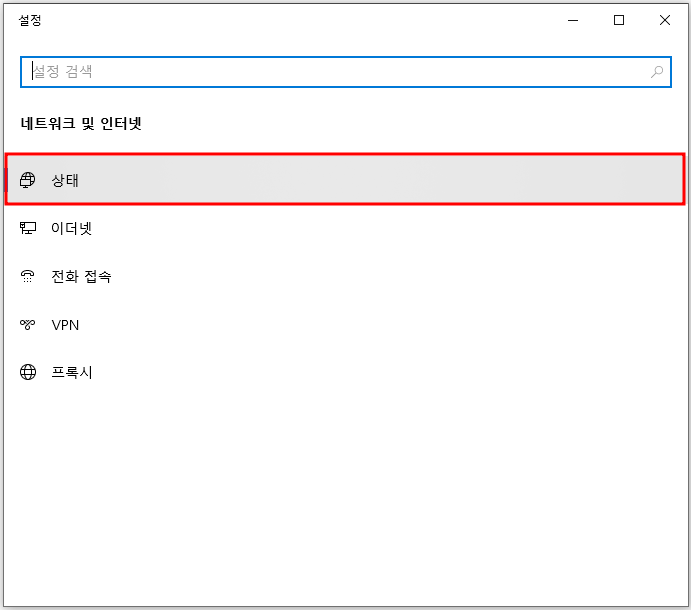
Task: Select 전화 접속 in the list
Action: pyautogui.click(x=345, y=276)
